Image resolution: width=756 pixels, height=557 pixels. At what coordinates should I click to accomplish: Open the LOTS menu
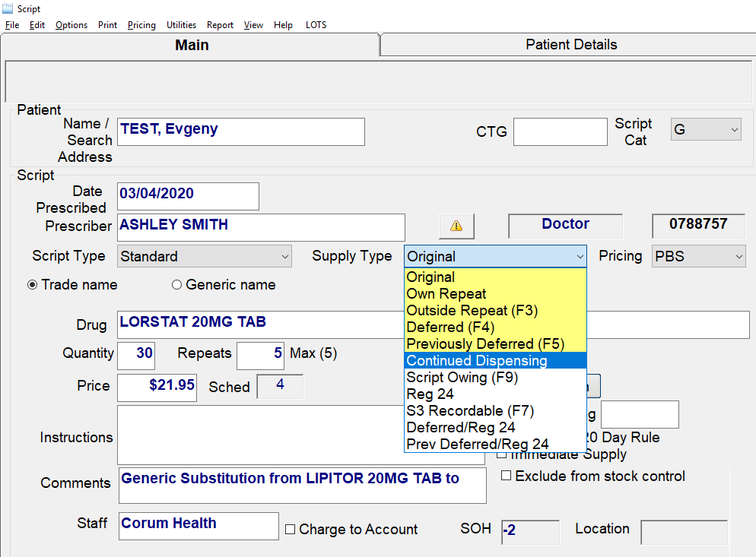pyautogui.click(x=316, y=25)
